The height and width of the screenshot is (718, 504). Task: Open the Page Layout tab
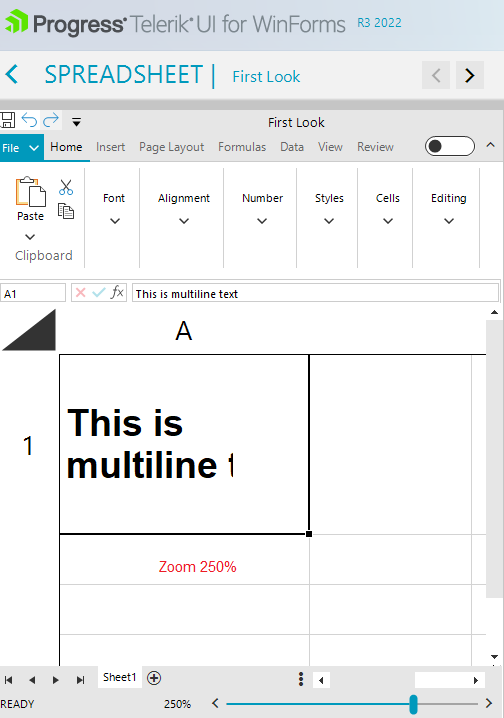(x=172, y=147)
